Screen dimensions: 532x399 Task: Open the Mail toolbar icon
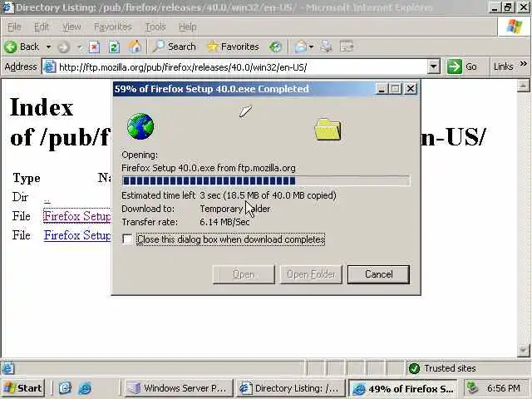point(301,47)
